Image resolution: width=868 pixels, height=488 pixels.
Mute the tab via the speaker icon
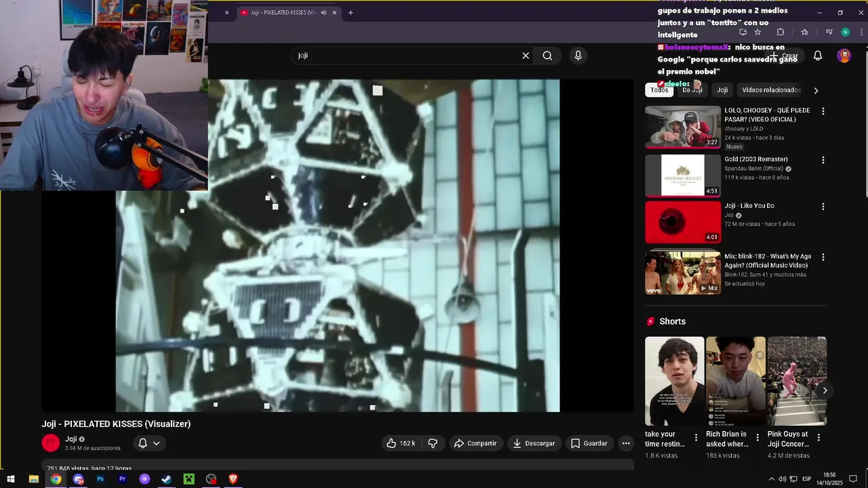pos(323,12)
